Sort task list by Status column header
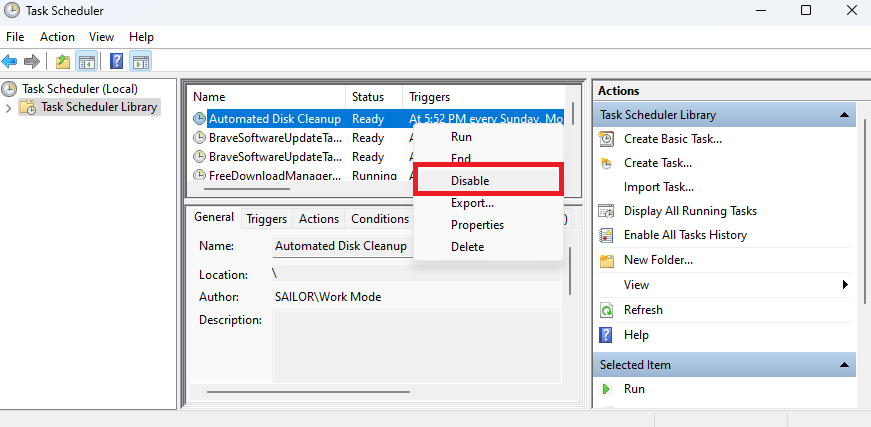The image size is (871, 427). point(374,97)
